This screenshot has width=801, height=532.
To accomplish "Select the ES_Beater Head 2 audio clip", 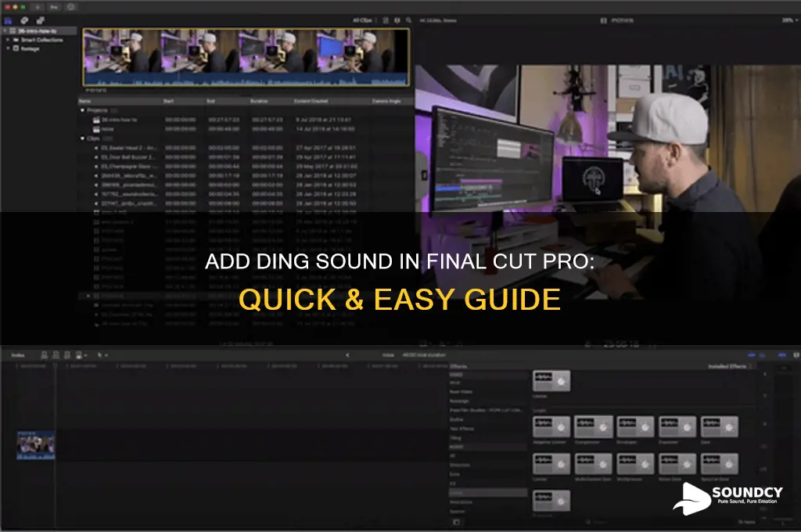I will click(x=246, y=148).
